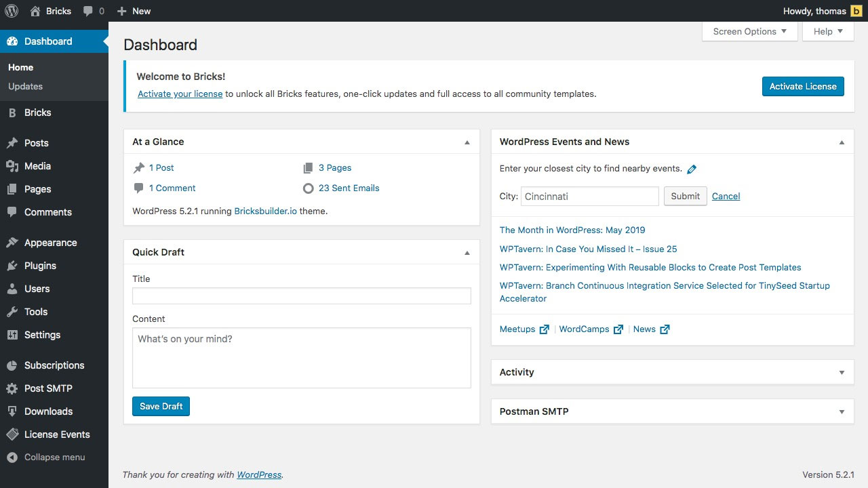Collapse the Quick Draft panel
The height and width of the screenshot is (488, 868).
[x=467, y=253]
